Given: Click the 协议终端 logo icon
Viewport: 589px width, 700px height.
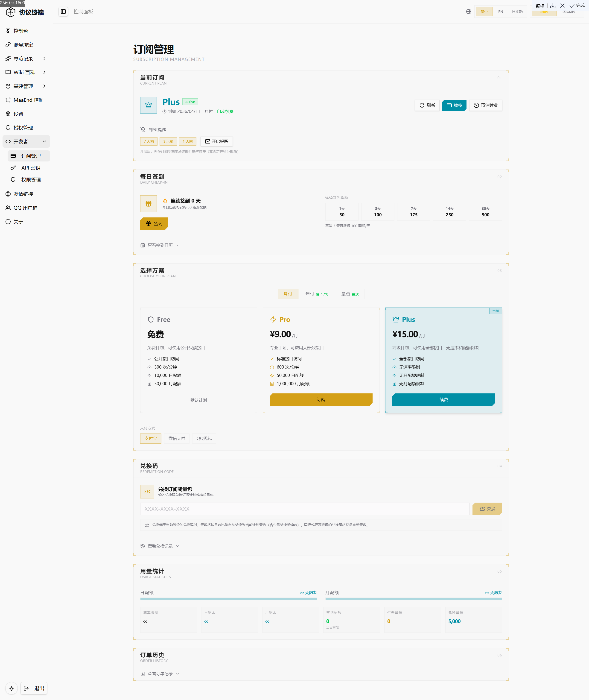Looking at the screenshot, I should (x=11, y=12).
